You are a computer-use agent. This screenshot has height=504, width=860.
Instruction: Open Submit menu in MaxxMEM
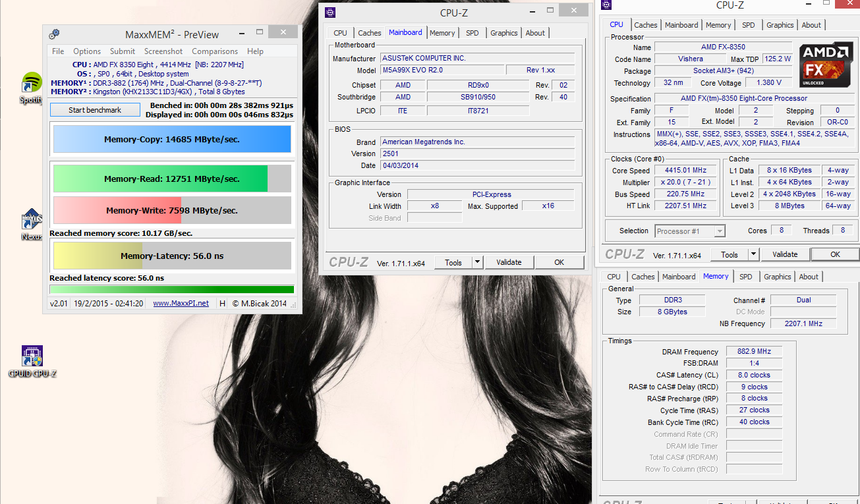click(123, 51)
